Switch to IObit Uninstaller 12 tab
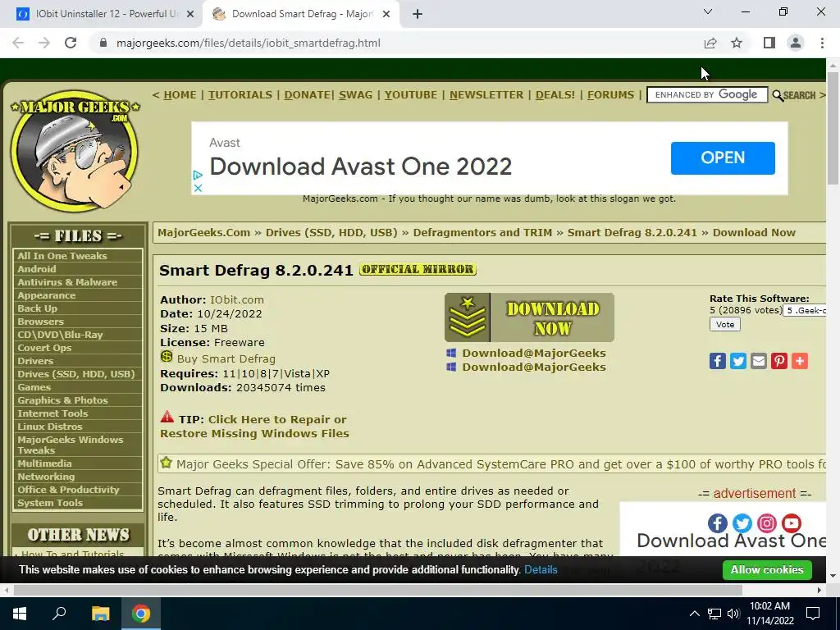The width and height of the screenshot is (840, 630). pyautogui.click(x=100, y=15)
